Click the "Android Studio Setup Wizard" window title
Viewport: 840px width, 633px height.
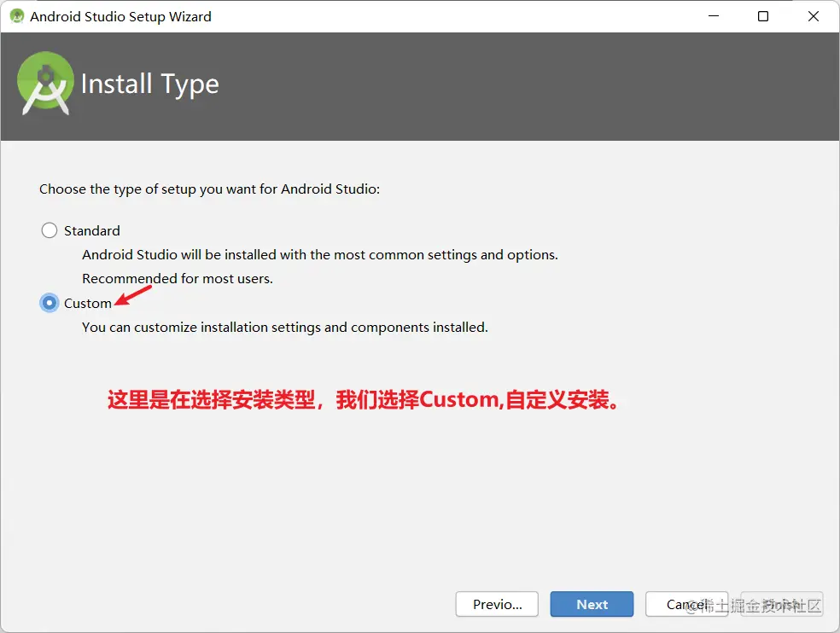[x=120, y=16]
